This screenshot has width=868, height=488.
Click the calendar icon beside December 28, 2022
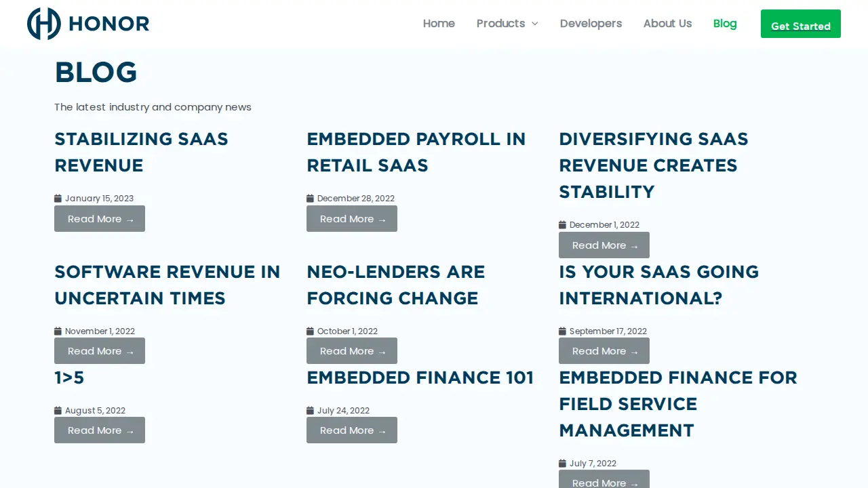coord(310,199)
